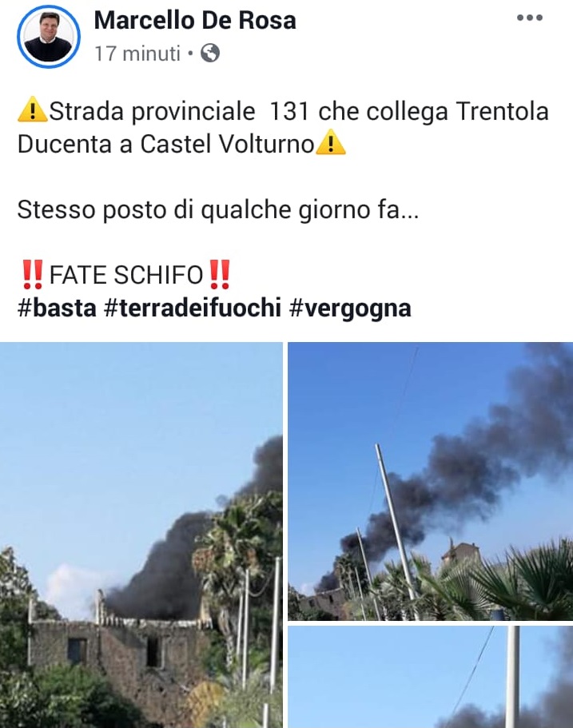The height and width of the screenshot is (728, 573).
Task: Open the three-dot post options menu
Action: [x=530, y=18]
